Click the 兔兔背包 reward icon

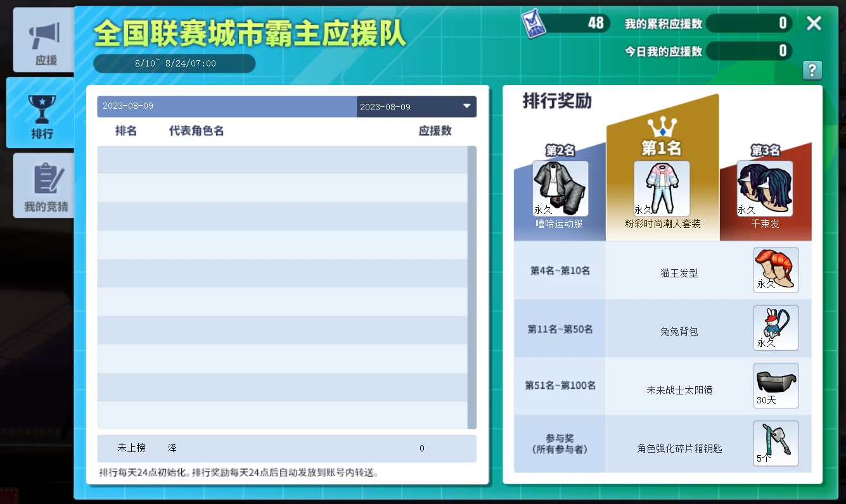coord(776,328)
